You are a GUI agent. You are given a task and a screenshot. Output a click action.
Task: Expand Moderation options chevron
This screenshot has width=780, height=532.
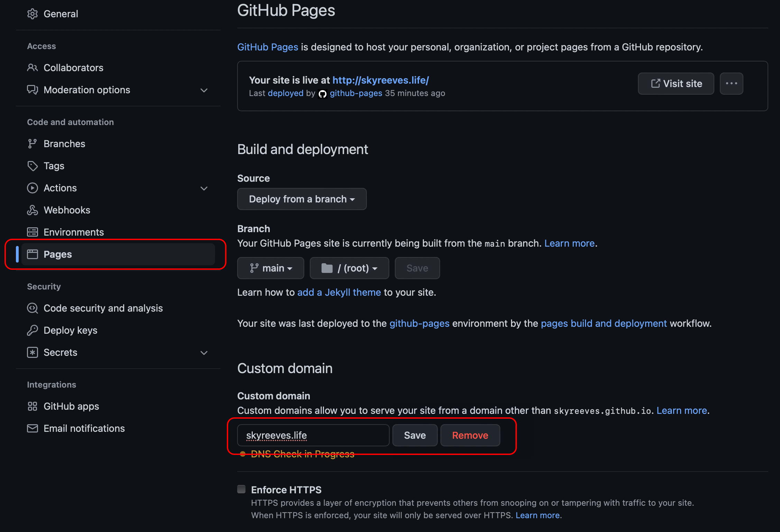pyautogui.click(x=204, y=90)
